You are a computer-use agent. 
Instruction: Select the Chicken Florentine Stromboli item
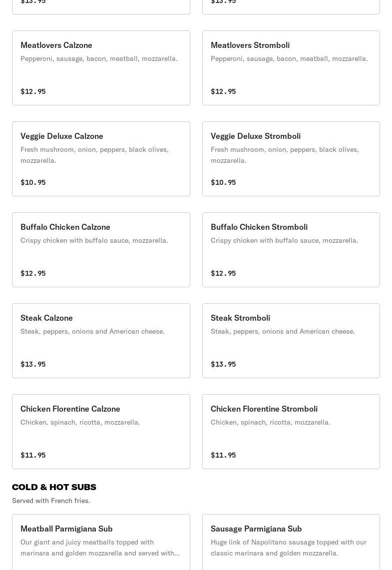tap(291, 432)
